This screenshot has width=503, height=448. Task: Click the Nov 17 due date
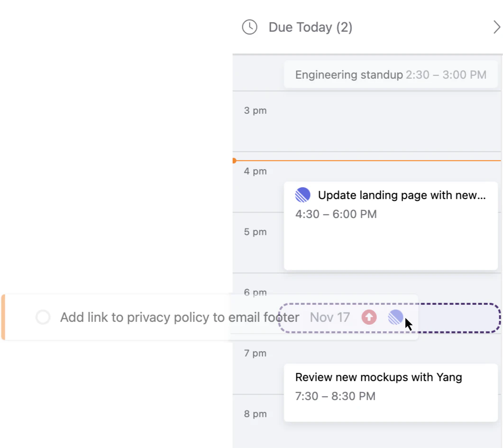[x=329, y=317]
